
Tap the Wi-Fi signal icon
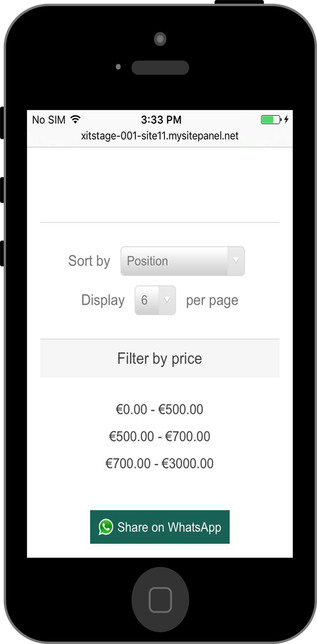coord(75,120)
